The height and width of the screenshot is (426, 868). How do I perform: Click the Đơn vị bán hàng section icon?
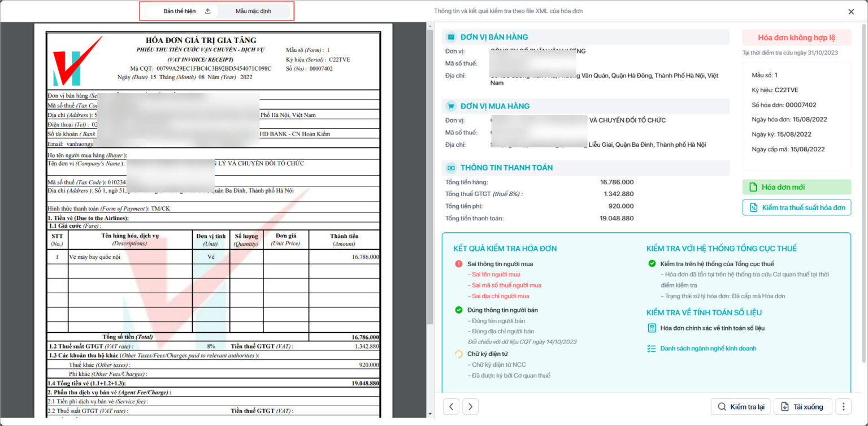click(451, 37)
